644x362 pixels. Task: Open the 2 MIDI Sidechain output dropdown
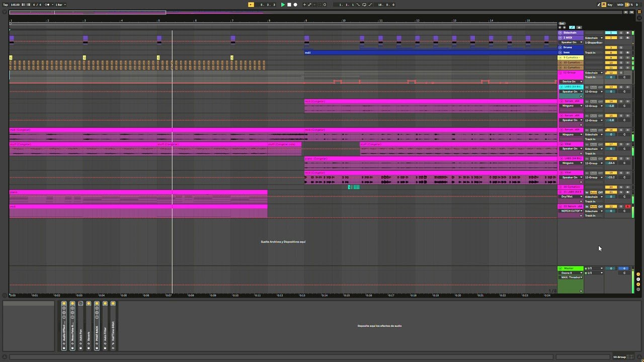594,38
